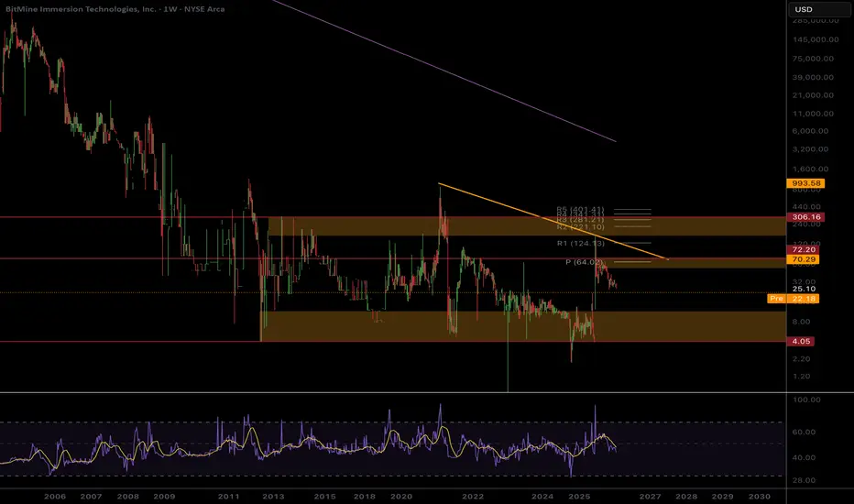The image size is (854, 504).
Task: Select the 25.10 current price label
Action: pos(804,289)
